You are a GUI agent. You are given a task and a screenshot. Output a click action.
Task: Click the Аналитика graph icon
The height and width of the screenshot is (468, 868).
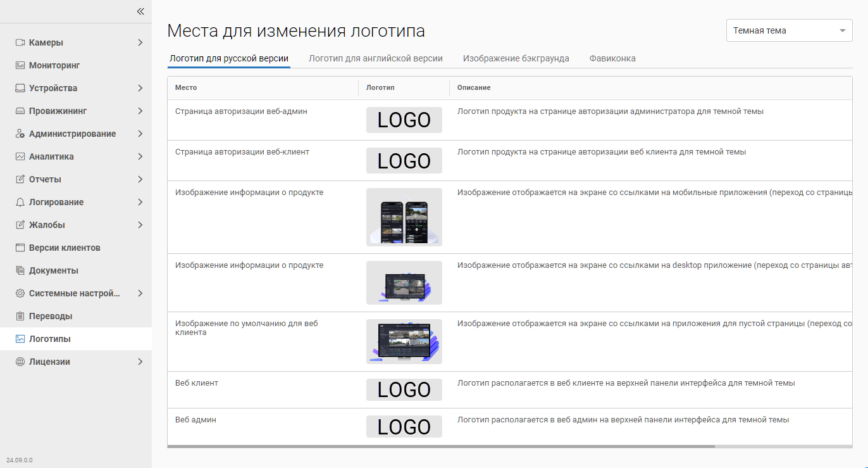point(20,156)
